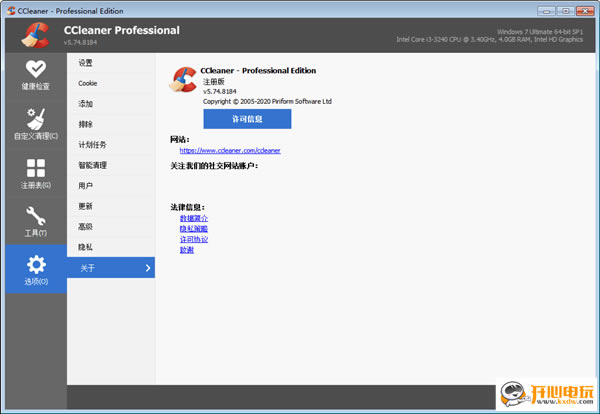The width and height of the screenshot is (600, 414).
Task: Open the 更新 updates section
Action: (111, 206)
